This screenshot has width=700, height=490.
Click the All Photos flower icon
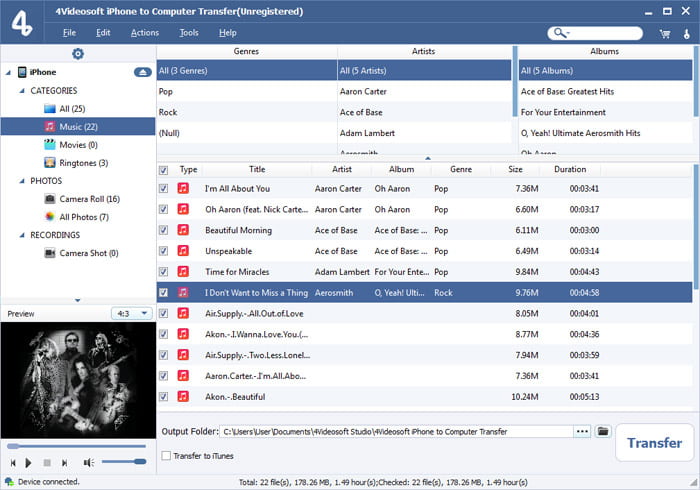(x=50, y=217)
